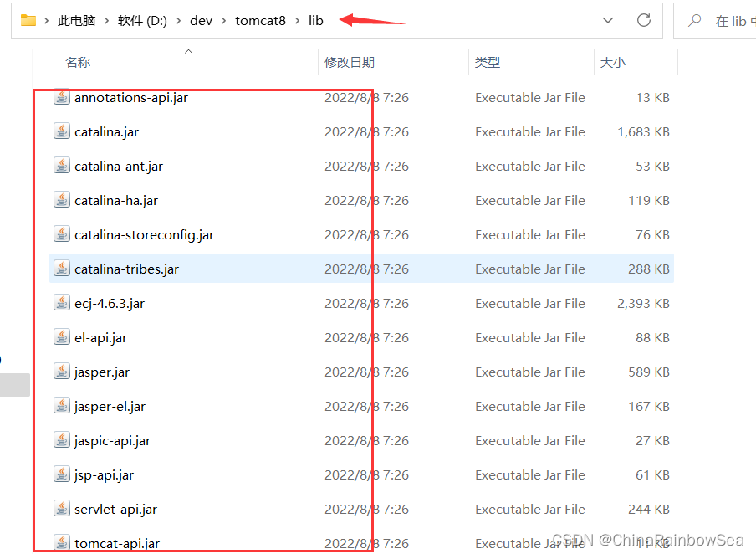Click the jaspic-api.jar file icon
Screen dimensions: 756x554
(61, 439)
